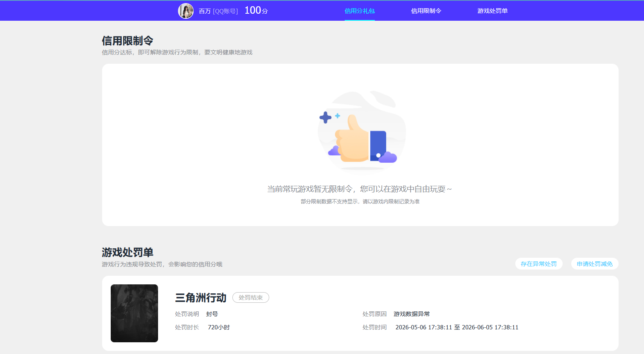Click the 当前常玩游戏暂无限制令 message
644x354 pixels.
coord(360,189)
